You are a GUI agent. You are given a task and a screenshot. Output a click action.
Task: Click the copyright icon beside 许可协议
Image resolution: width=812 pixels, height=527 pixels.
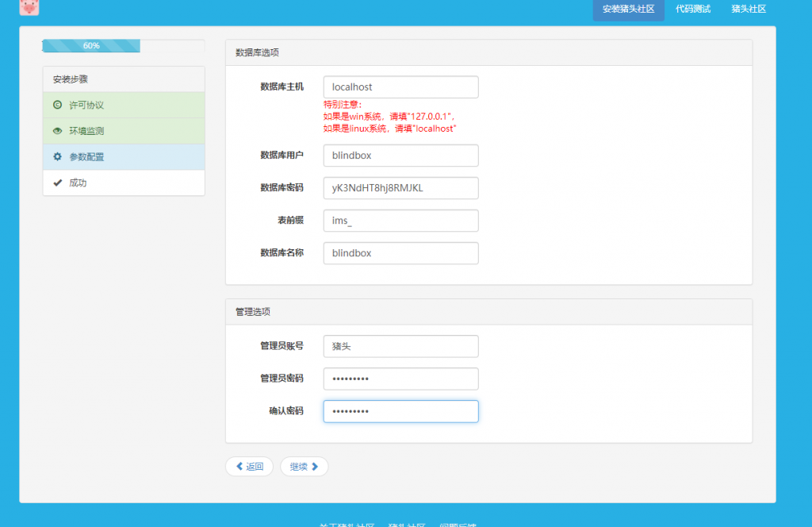pyautogui.click(x=57, y=105)
